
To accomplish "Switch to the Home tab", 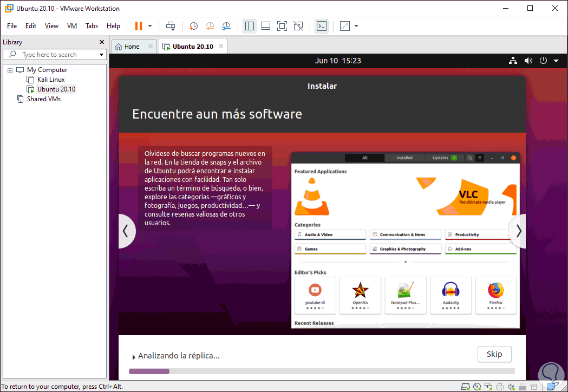I will point(132,47).
